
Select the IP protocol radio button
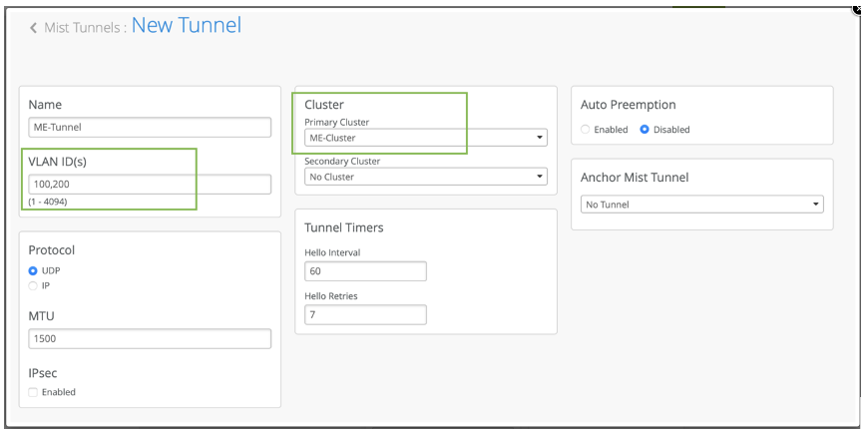click(33, 285)
